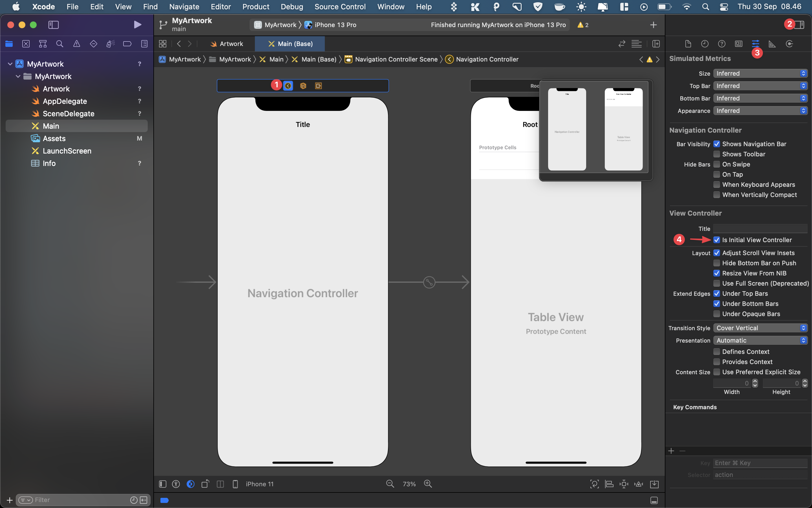812x508 pixels.
Task: Click the First Responder scene dock icon
Action: click(x=303, y=86)
